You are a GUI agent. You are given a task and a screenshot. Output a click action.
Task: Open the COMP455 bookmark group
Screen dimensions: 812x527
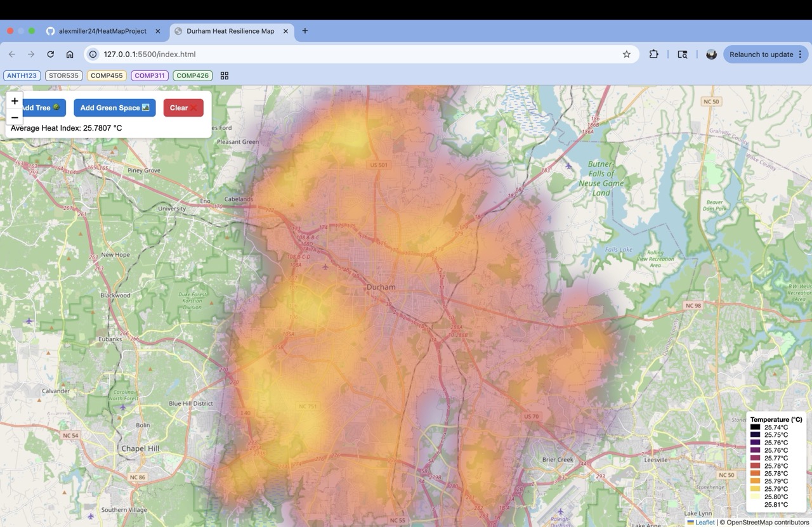click(107, 75)
